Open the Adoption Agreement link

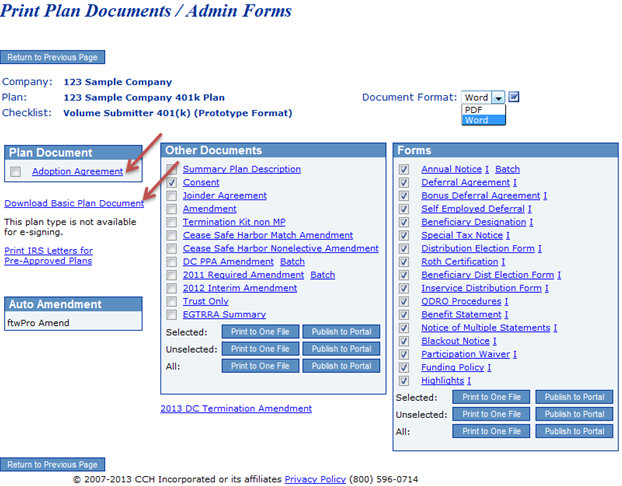(x=77, y=171)
